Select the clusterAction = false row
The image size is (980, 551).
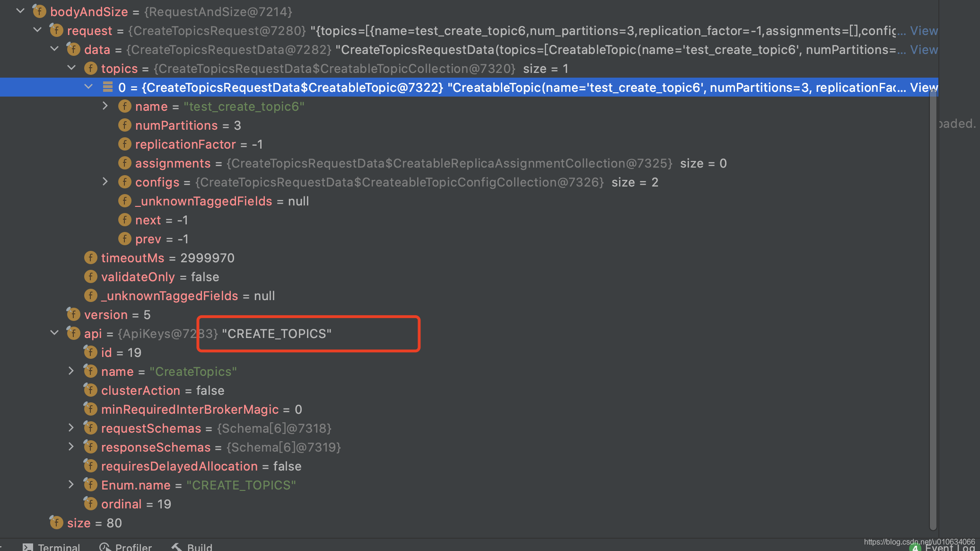pyautogui.click(x=469, y=391)
